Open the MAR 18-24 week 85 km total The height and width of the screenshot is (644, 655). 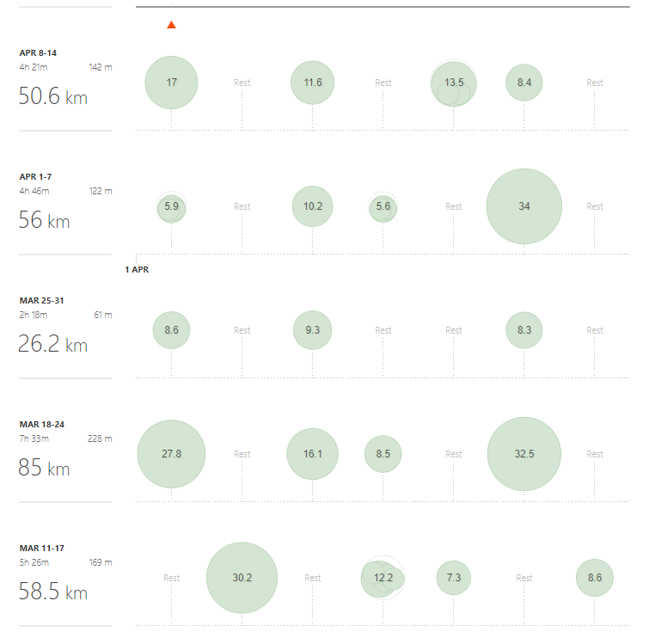(x=44, y=469)
